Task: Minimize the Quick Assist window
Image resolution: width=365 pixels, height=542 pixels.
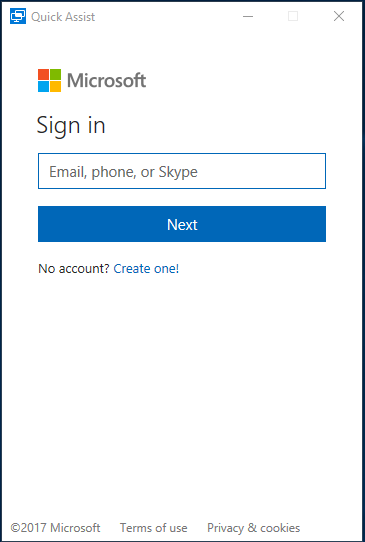Action: (x=248, y=16)
